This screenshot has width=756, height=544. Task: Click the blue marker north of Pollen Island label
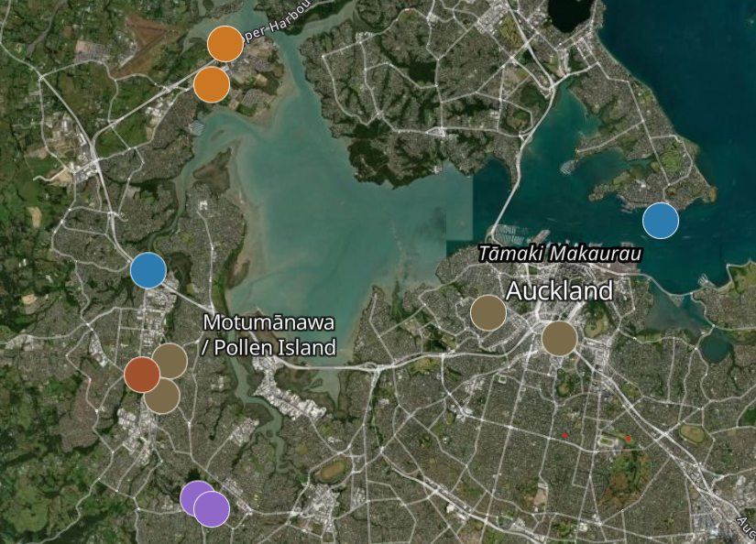[148, 270]
